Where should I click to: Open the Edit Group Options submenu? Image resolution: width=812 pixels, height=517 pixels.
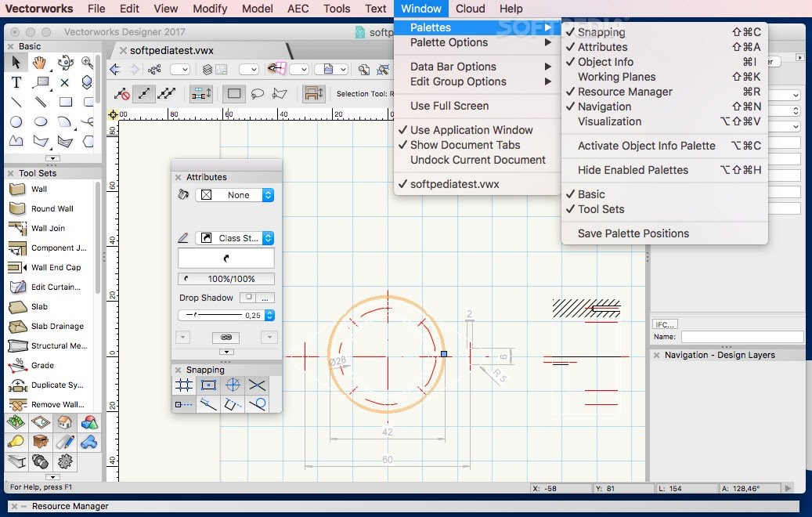coord(478,81)
